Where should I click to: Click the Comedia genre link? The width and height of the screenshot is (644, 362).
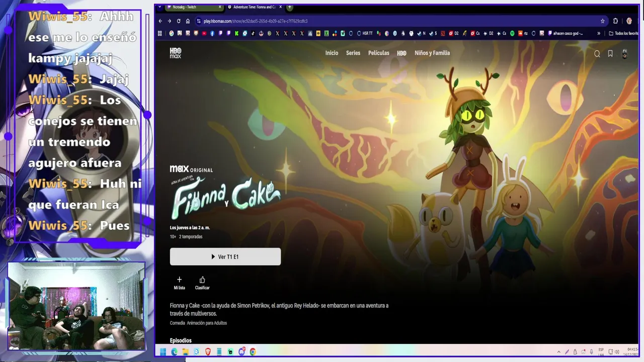(177, 323)
